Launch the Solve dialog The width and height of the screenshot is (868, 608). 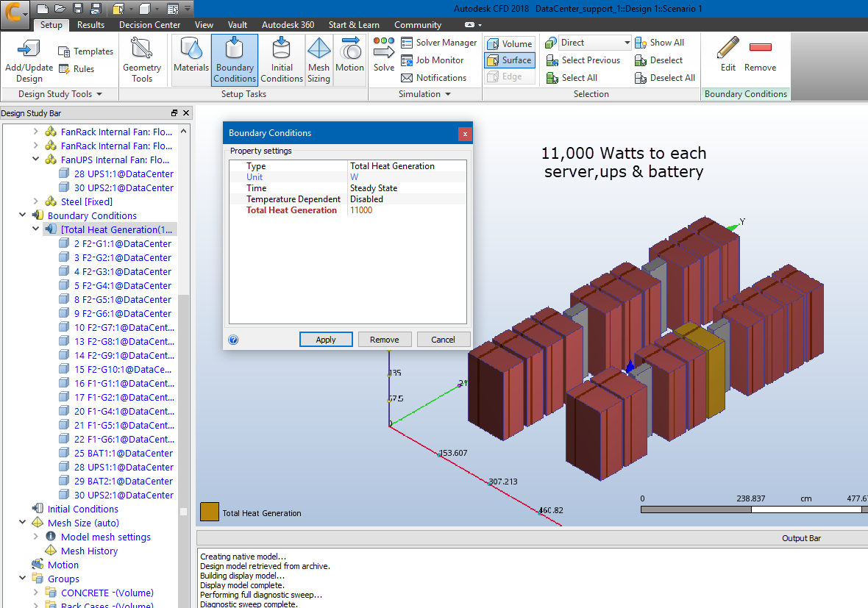coord(384,55)
